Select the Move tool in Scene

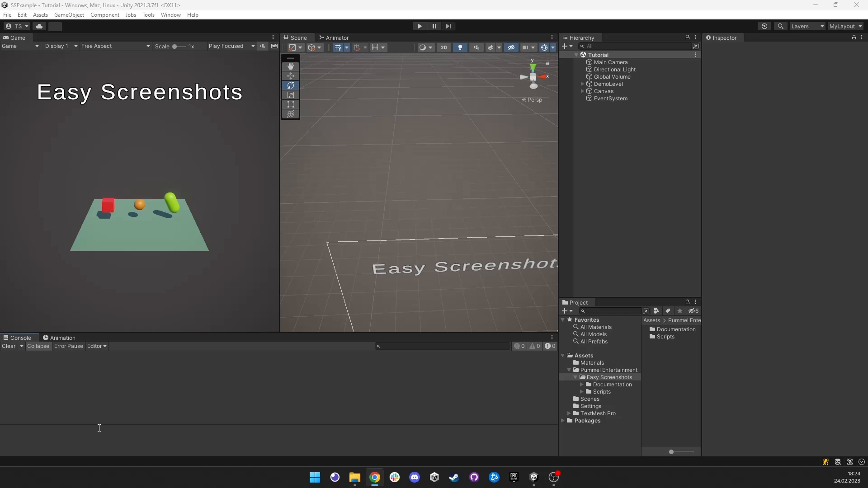291,76
